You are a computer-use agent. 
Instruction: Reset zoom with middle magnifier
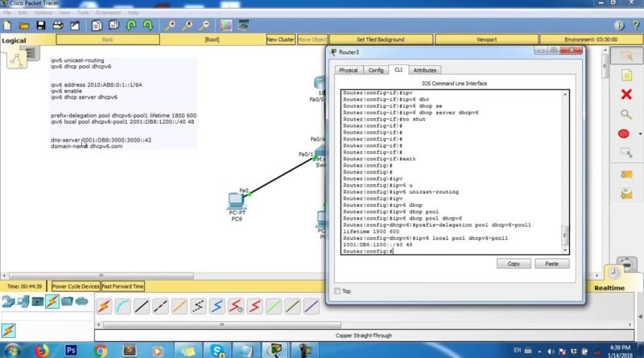coord(187,26)
